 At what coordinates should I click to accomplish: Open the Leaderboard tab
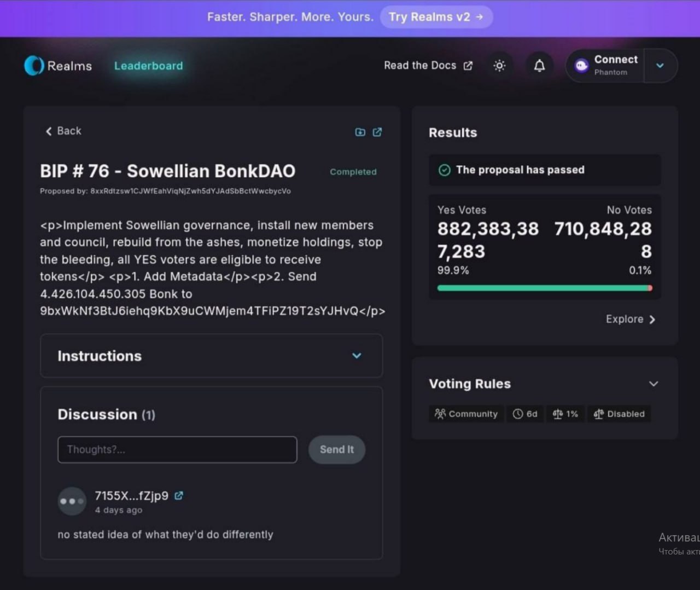[x=148, y=66]
